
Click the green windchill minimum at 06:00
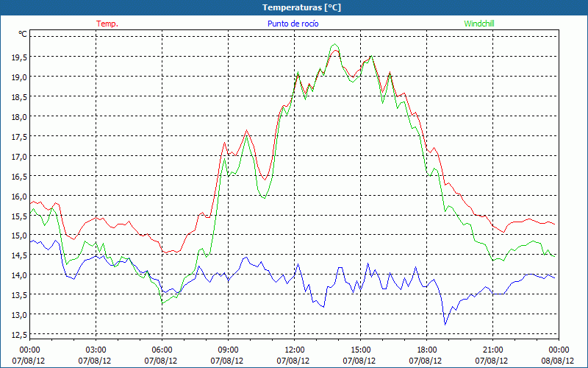162,303
